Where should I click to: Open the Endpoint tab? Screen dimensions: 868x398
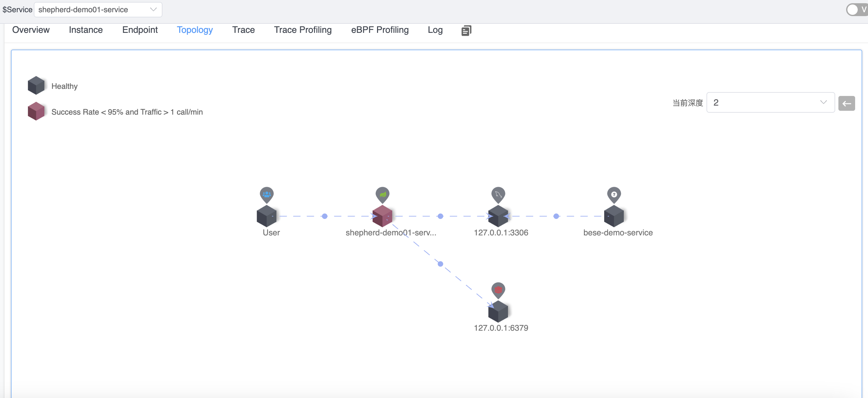click(140, 30)
